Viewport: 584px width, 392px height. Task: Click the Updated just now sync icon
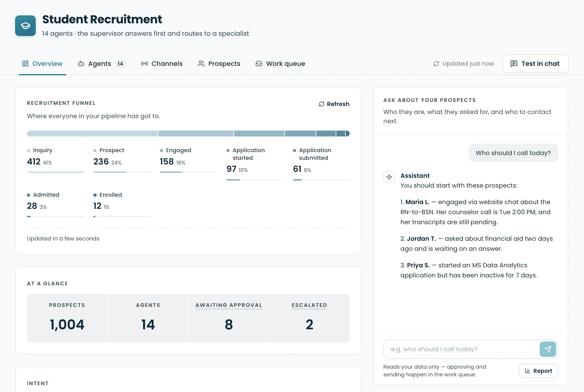436,64
